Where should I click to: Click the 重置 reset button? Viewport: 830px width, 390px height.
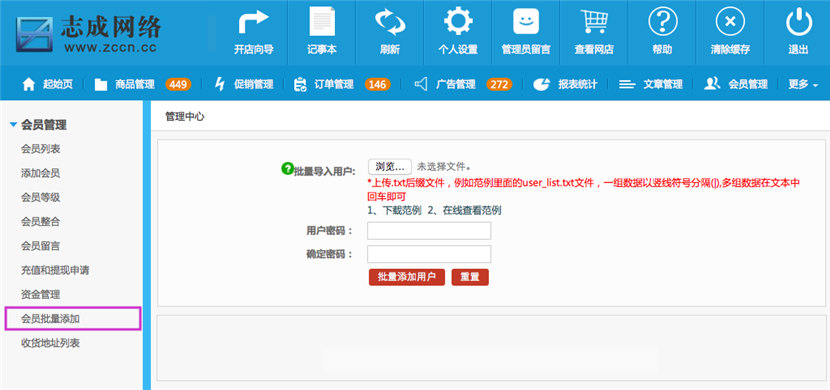click(x=470, y=277)
